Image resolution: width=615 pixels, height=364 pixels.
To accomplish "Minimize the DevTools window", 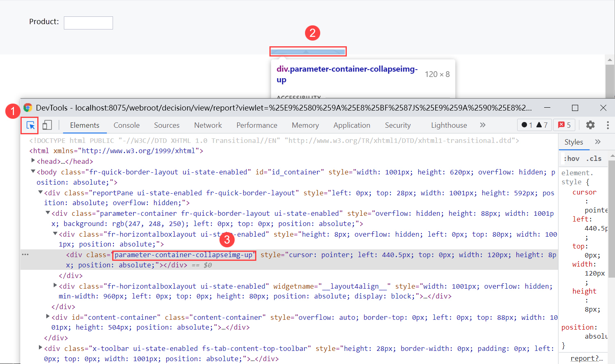I will click(x=547, y=108).
